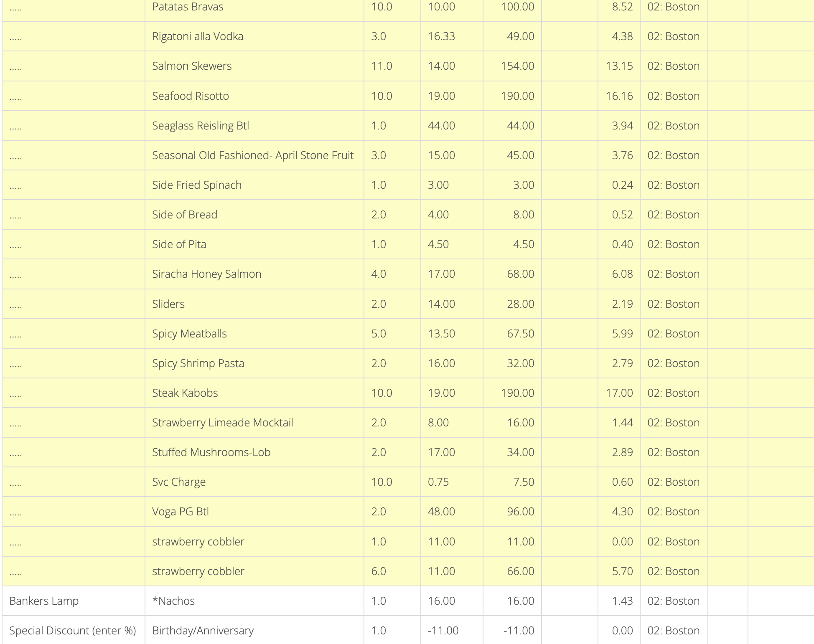The width and height of the screenshot is (814, 644).
Task: Select the Birthday/Anniversary discount entry
Action: pyautogui.click(x=203, y=631)
